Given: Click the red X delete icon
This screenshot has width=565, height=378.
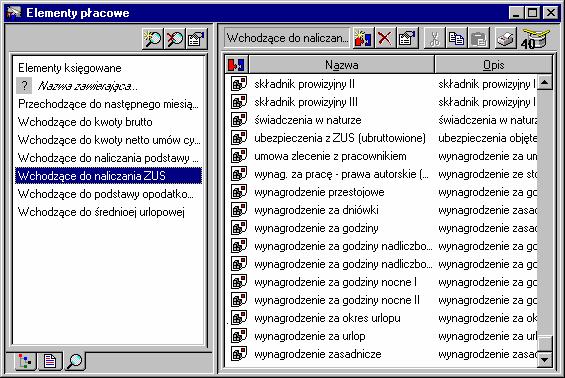Looking at the screenshot, I should [385, 38].
